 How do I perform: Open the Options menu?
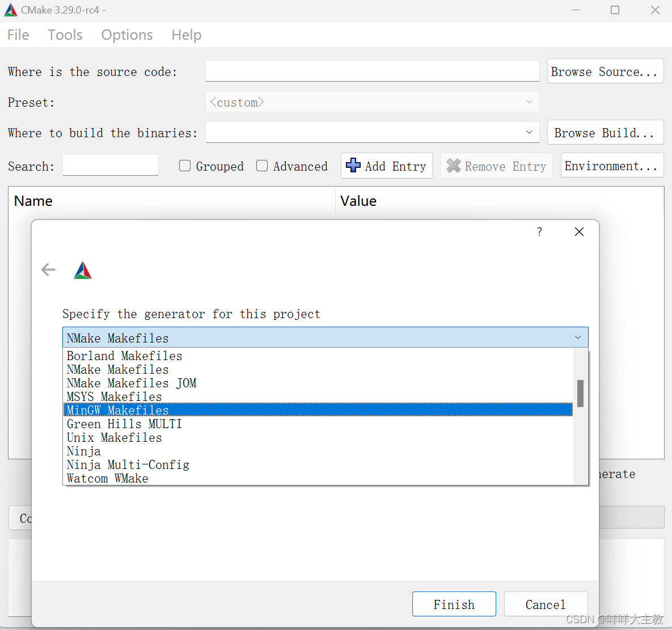(x=126, y=35)
